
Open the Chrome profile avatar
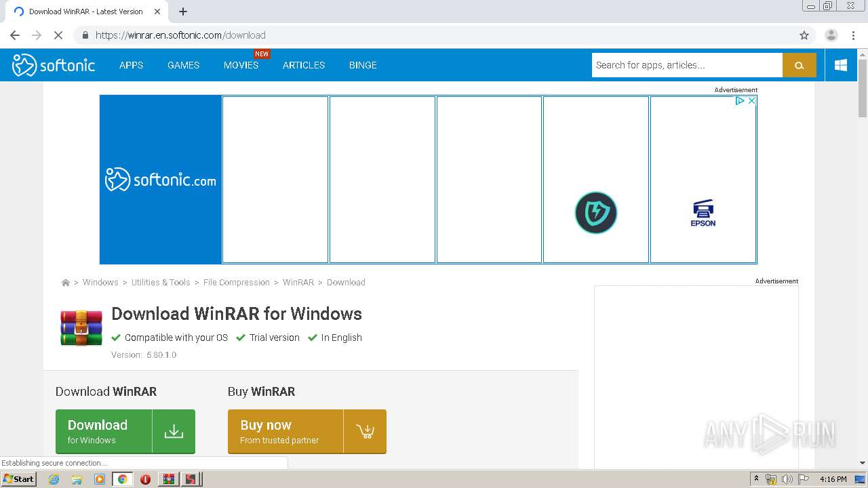(831, 35)
